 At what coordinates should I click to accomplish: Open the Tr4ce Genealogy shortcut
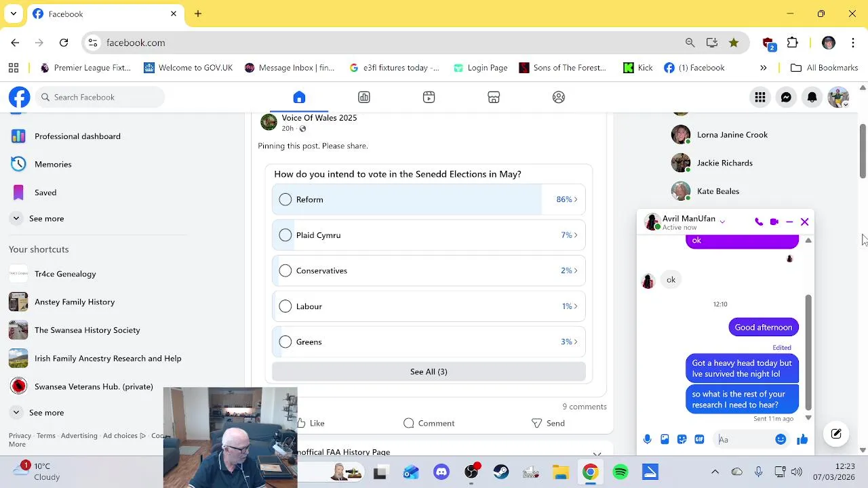coord(65,274)
